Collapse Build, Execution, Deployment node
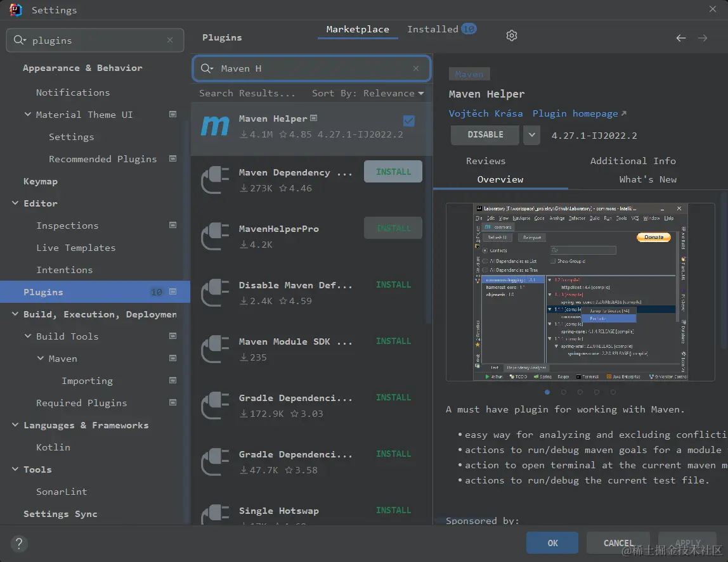The width and height of the screenshot is (728, 562). point(15,314)
